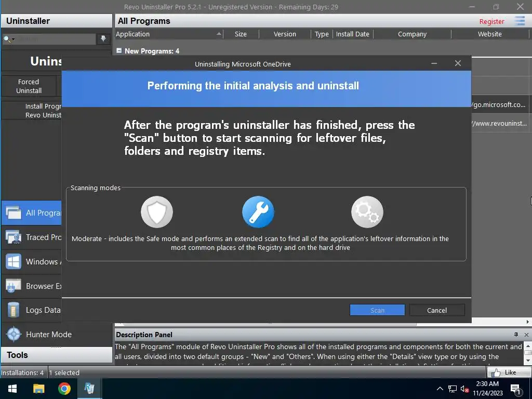
Task: Cancel the OneDrive uninstall dialog
Action: click(437, 310)
